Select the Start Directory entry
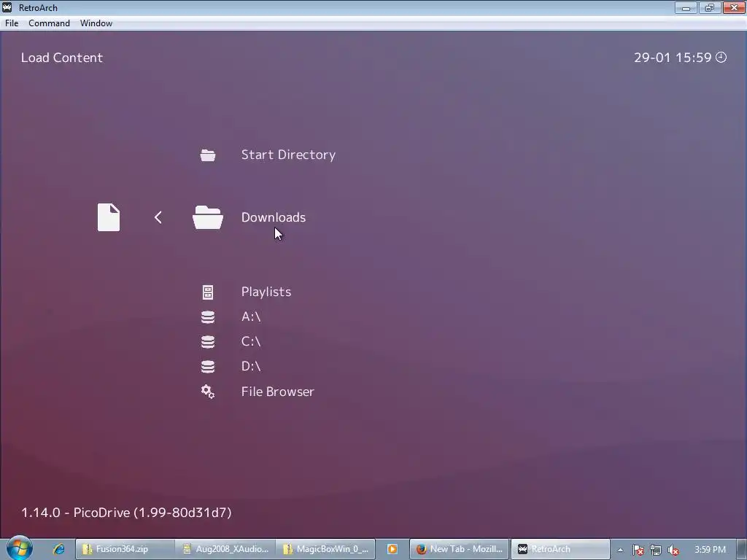This screenshot has height=560, width=747. [288, 155]
